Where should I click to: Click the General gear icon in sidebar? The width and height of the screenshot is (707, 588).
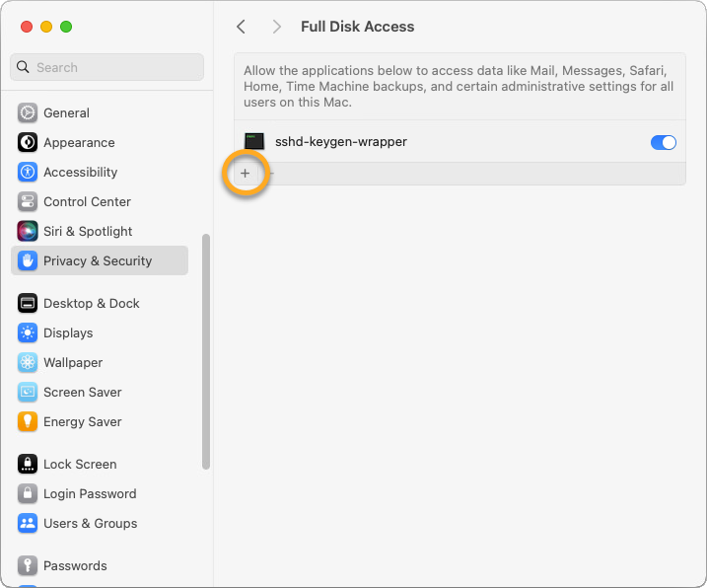coord(28,113)
